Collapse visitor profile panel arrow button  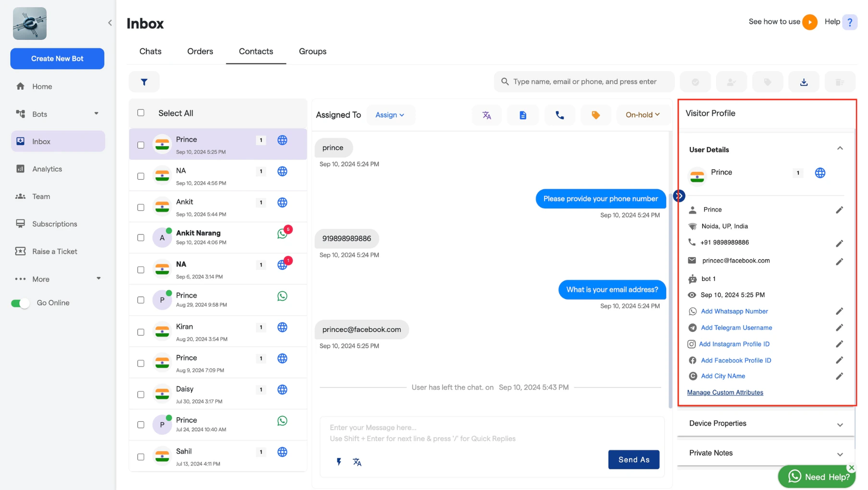[679, 196]
